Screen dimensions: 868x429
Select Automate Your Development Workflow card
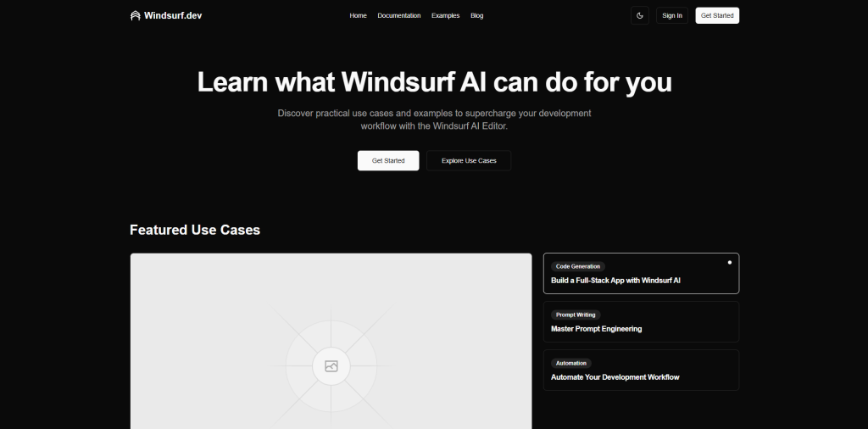(x=641, y=370)
